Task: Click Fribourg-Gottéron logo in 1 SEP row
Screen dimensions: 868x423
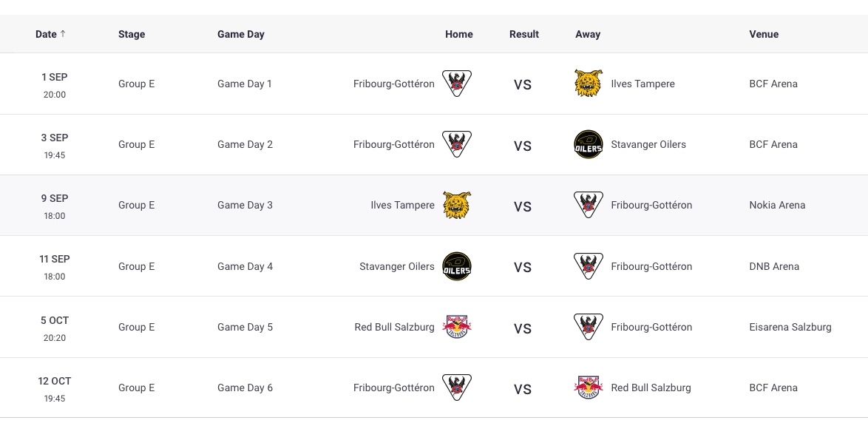Action: 457,84
